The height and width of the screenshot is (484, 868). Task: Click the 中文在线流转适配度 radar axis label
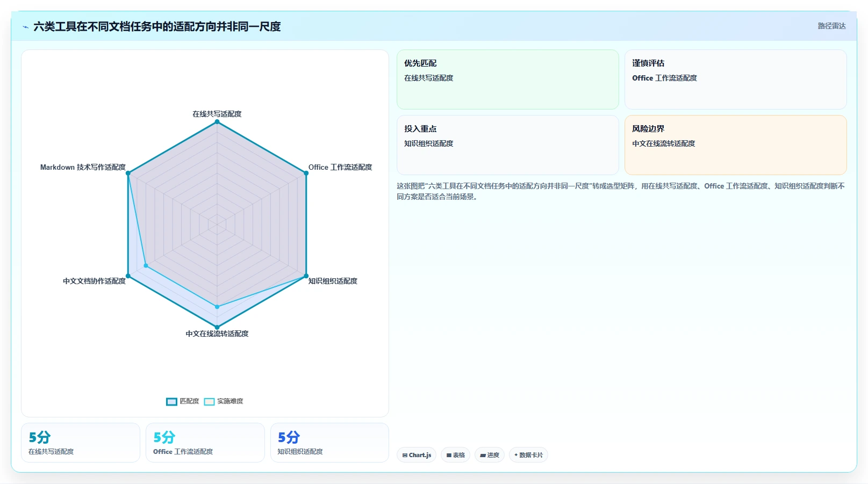217,334
